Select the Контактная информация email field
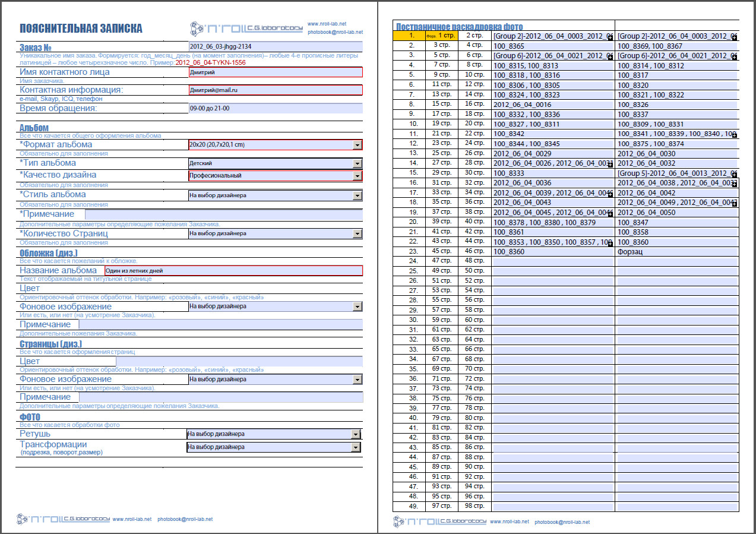Screen dimensions: 756x534 pyautogui.click(x=275, y=90)
